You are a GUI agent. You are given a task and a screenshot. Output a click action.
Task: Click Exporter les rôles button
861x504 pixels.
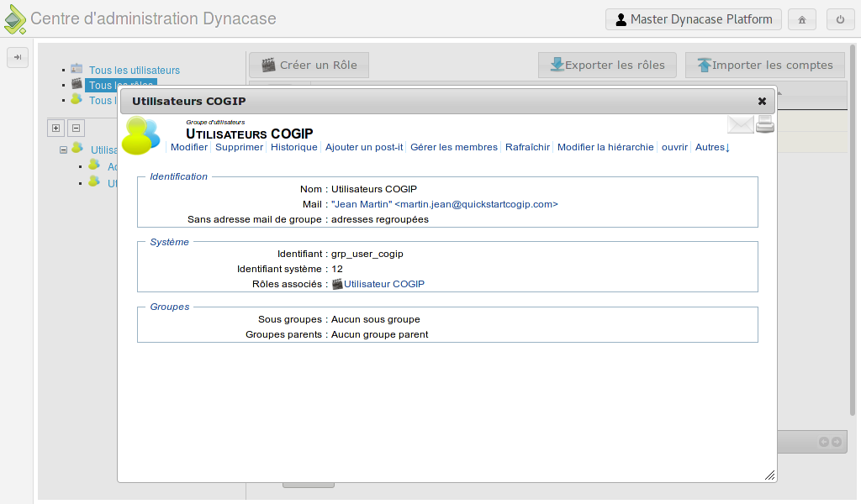pos(607,66)
